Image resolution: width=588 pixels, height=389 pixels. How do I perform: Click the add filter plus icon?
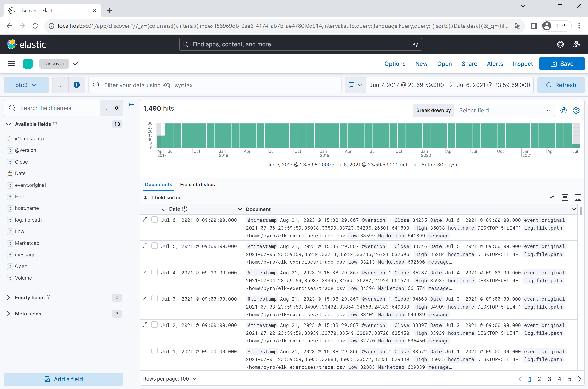[x=77, y=85]
